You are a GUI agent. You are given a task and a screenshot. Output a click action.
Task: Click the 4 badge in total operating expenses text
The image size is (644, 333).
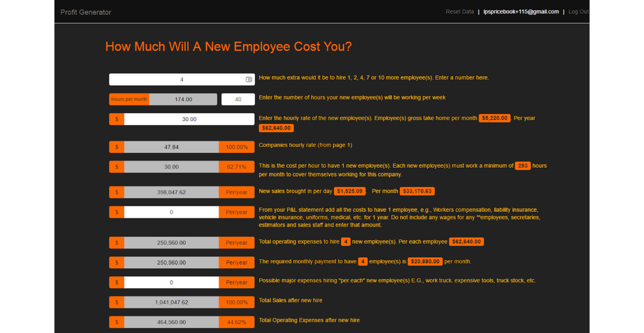(346, 242)
